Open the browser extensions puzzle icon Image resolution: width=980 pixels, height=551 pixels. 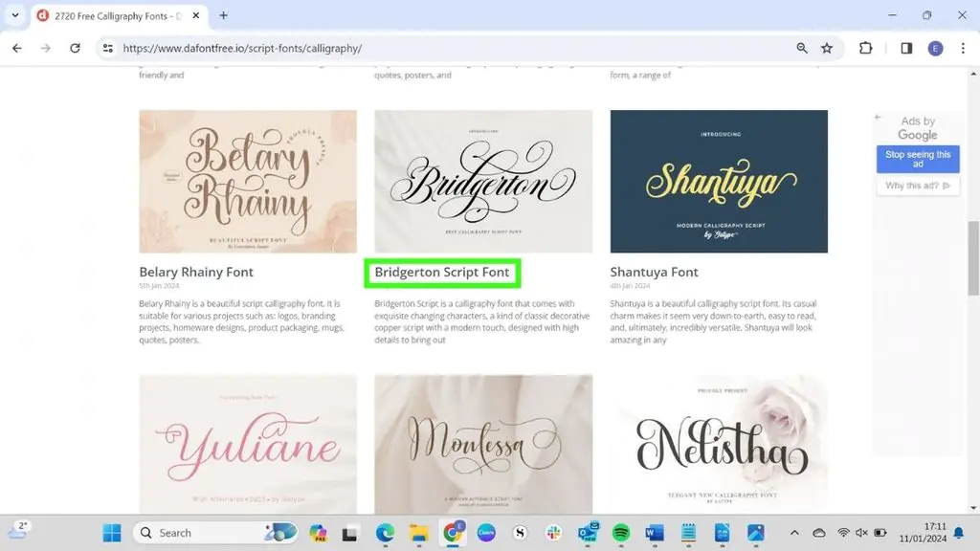[866, 48]
